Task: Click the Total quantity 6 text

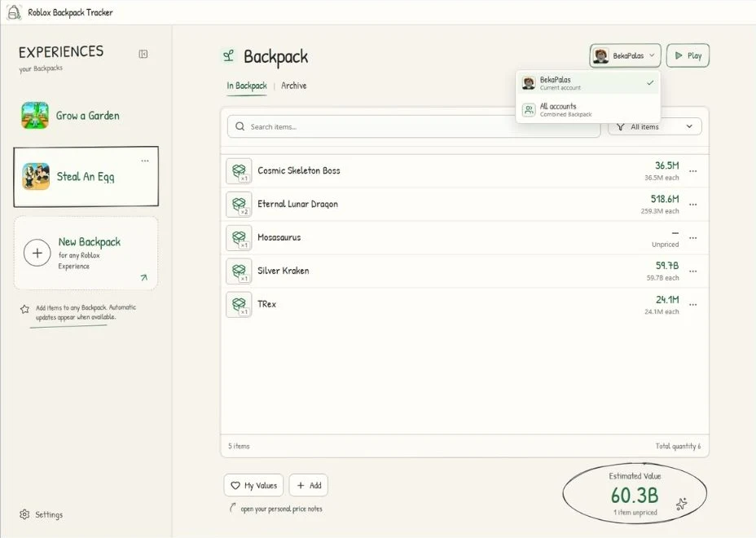Action: coord(678,447)
